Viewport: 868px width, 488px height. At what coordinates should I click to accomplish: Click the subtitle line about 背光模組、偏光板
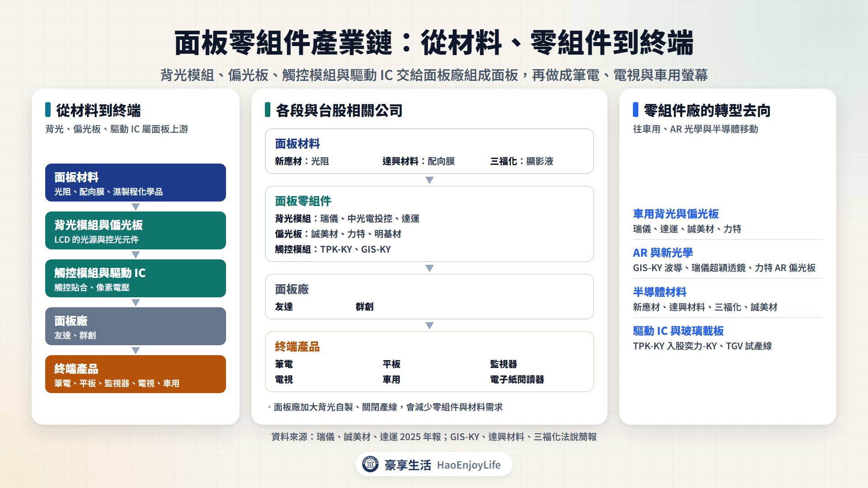click(x=434, y=75)
